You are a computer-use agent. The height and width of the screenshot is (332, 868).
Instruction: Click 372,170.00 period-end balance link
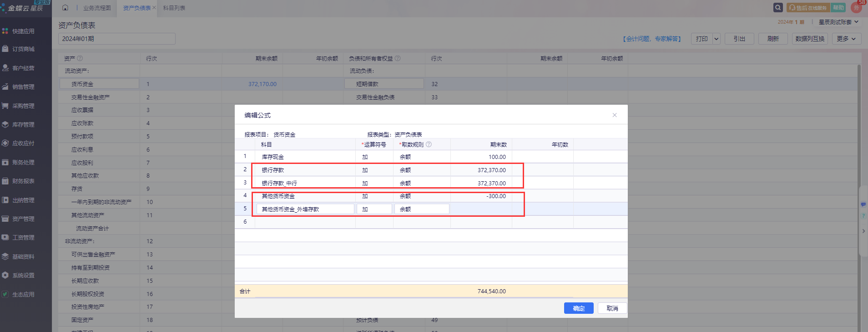[262, 84]
